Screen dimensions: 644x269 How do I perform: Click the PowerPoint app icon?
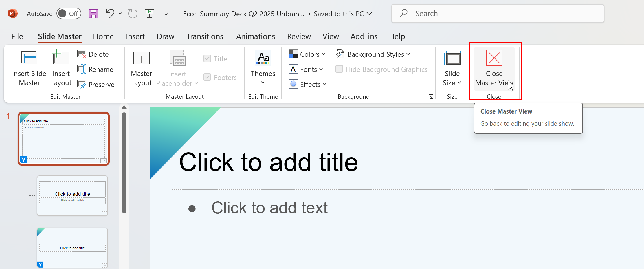(12, 13)
